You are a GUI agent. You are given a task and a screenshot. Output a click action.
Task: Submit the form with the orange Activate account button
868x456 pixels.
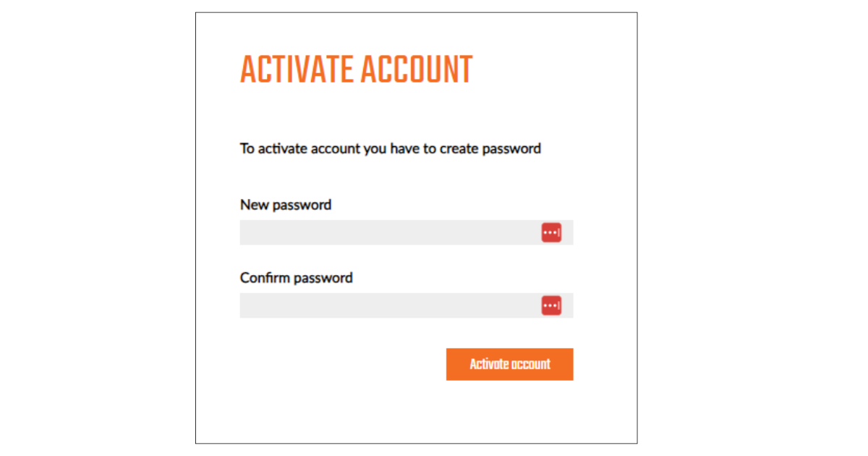[x=509, y=364]
